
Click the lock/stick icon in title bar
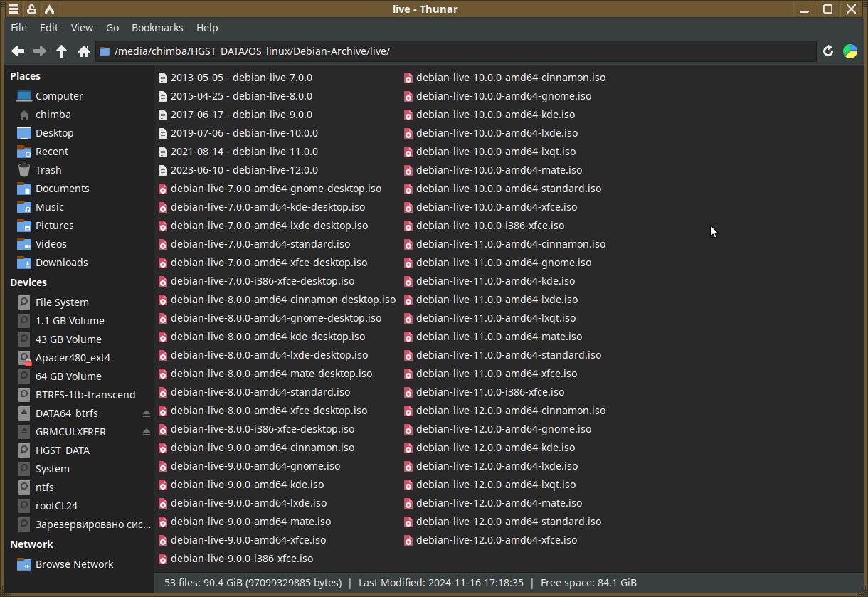(x=31, y=9)
